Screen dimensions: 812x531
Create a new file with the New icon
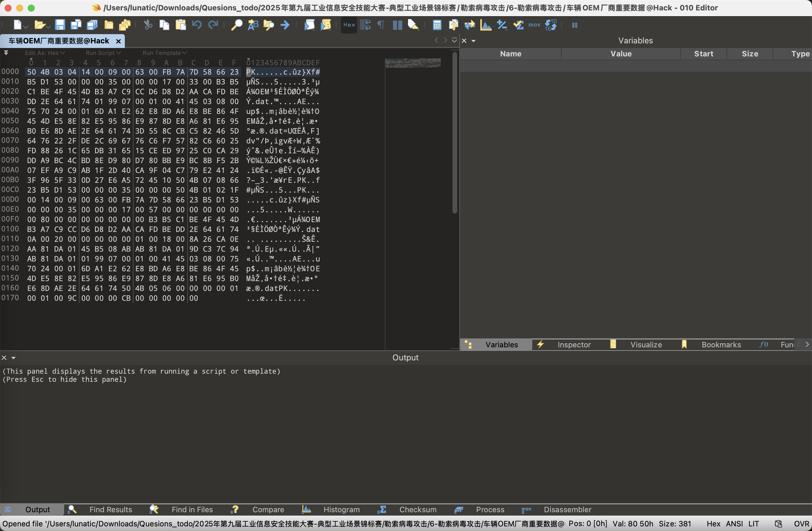point(17,25)
